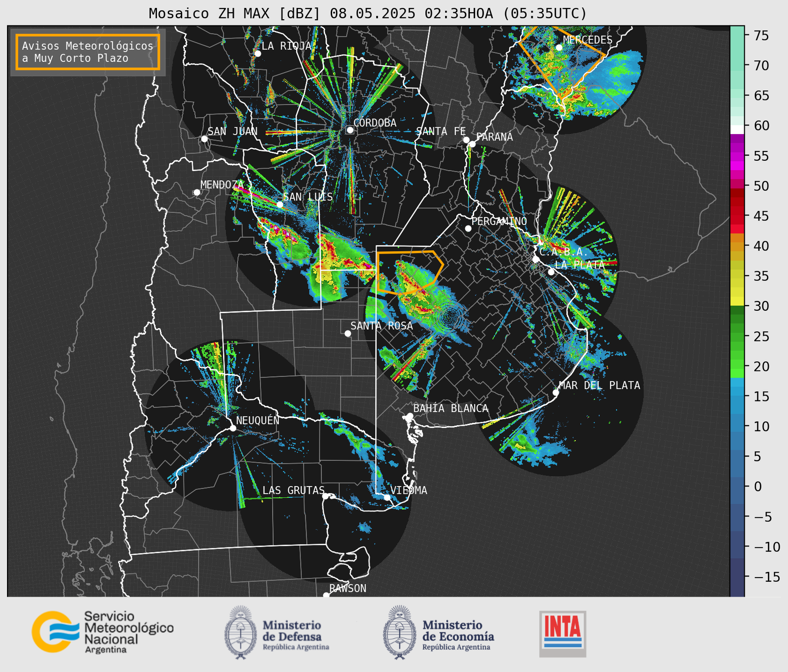Click the "75" tick label on the color scale
The height and width of the screenshot is (672, 788).
(761, 36)
